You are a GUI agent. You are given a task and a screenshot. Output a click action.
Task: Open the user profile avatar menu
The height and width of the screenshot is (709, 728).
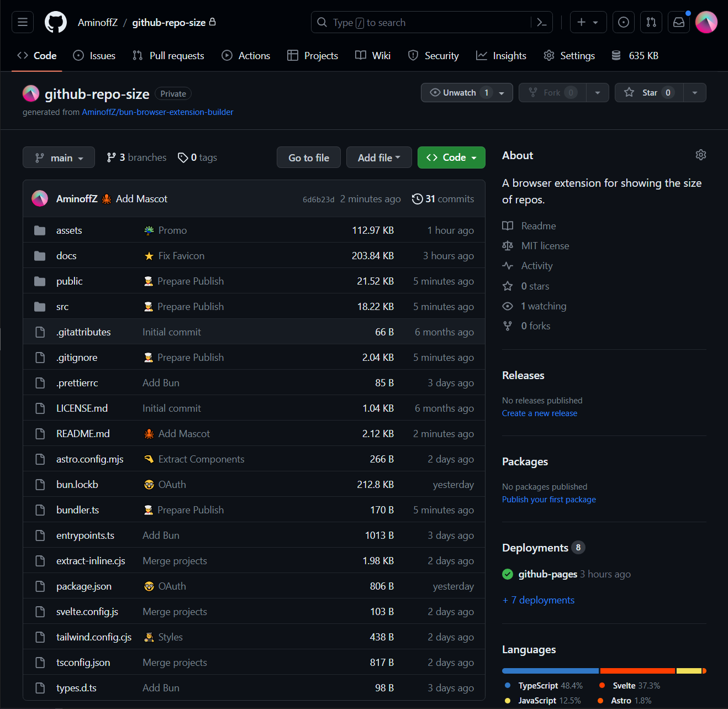pos(706,22)
